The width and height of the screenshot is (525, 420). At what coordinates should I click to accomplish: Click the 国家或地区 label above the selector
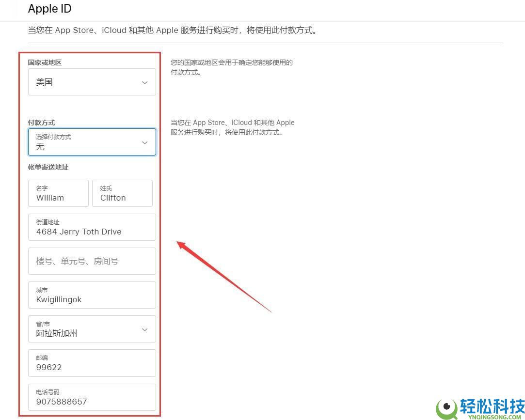pos(44,62)
